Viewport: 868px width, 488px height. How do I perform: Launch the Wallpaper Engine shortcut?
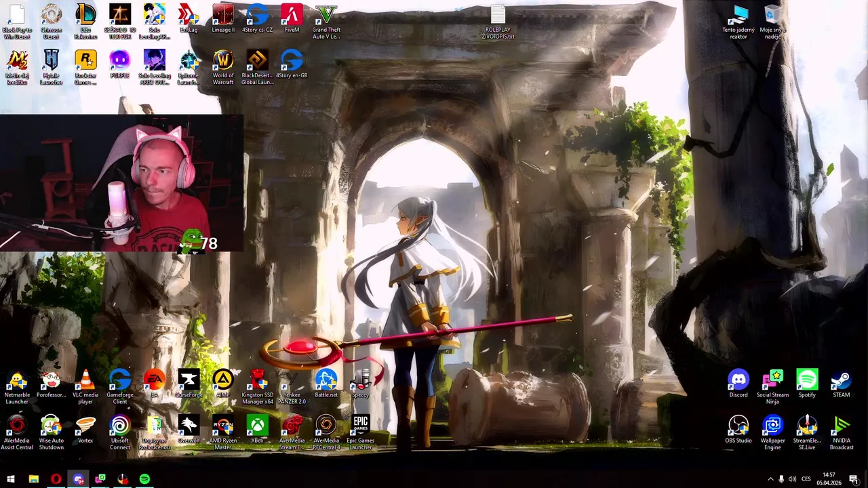tap(772, 432)
